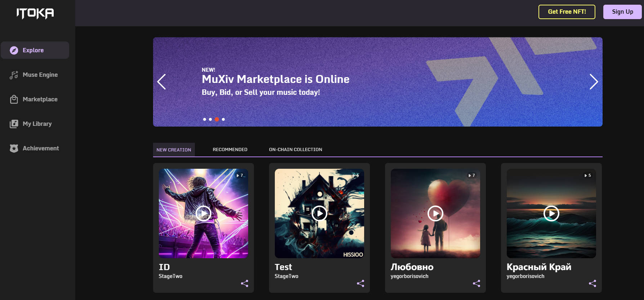Click the Get Free NFT! button

567,12
